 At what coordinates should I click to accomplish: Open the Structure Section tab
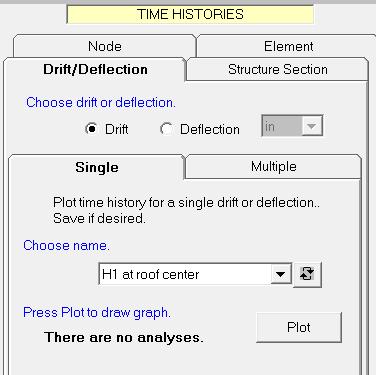click(277, 69)
